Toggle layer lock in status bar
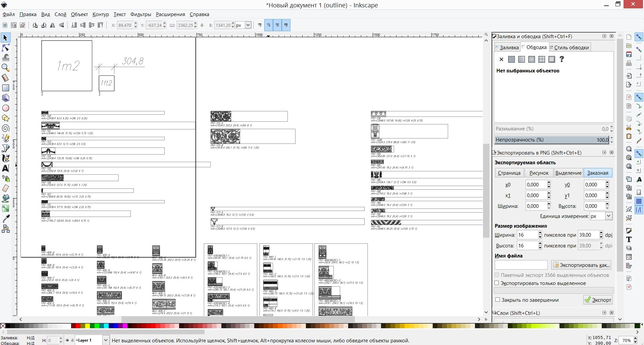644x345 pixels. [72, 340]
